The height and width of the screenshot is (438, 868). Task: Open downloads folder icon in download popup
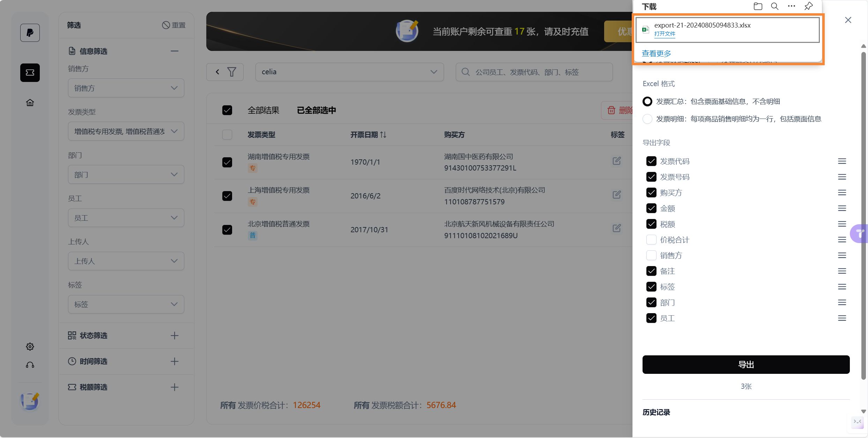(758, 6)
